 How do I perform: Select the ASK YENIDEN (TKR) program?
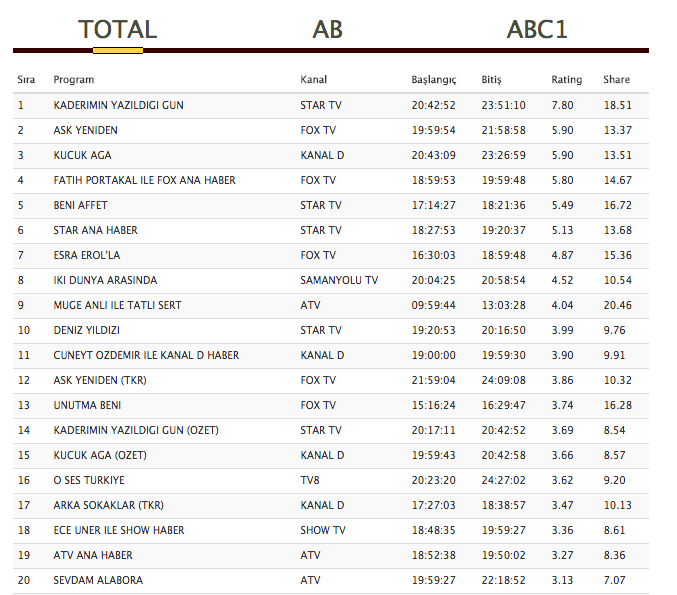100,380
